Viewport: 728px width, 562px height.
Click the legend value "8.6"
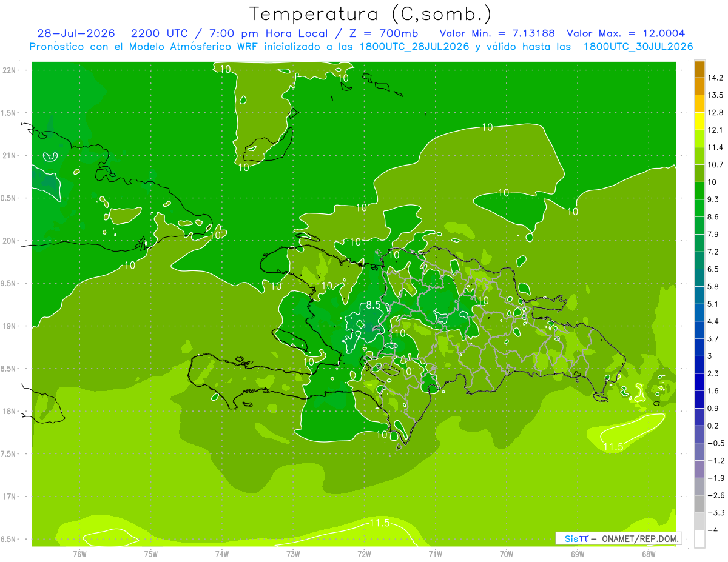point(713,217)
